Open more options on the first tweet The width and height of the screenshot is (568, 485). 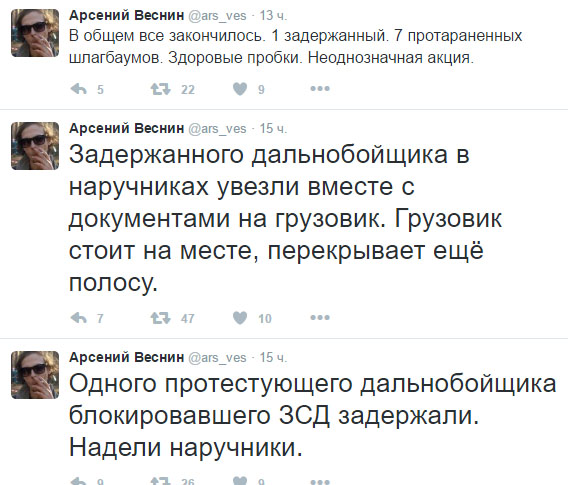click(x=320, y=88)
